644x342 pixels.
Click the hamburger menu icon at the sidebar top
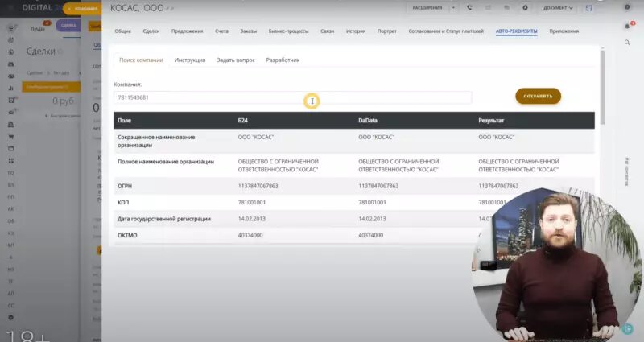[x=11, y=28]
